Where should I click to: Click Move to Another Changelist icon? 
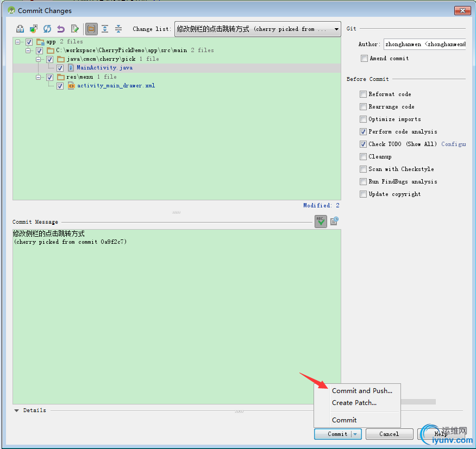pos(34,29)
